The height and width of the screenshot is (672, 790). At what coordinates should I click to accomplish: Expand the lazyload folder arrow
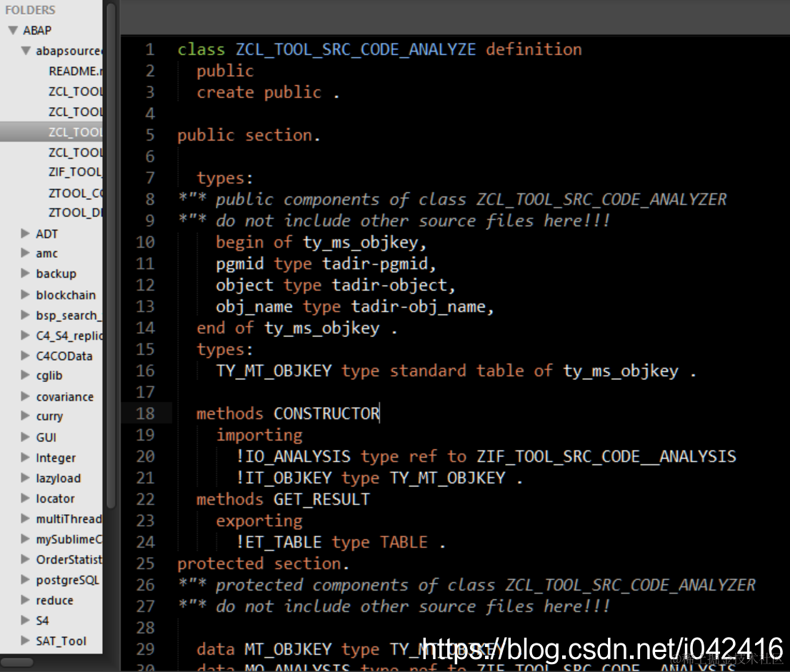pos(25,478)
